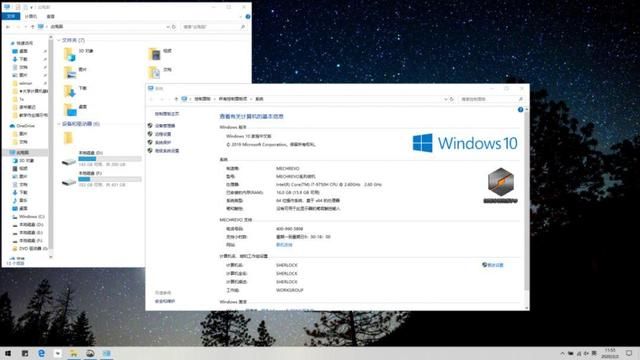Screen dimensions: 640x360
Task: Click the taskbar clock and date
Action: 611,353
